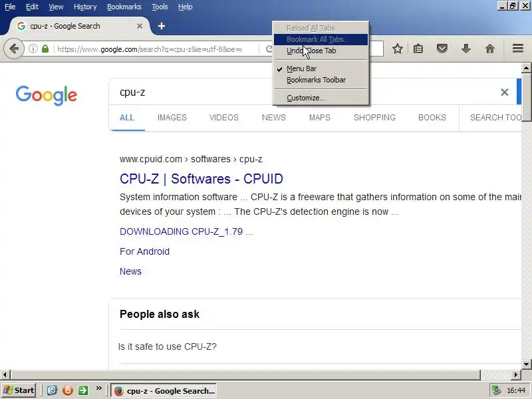Open the Bookmarks menu

[x=124, y=7]
